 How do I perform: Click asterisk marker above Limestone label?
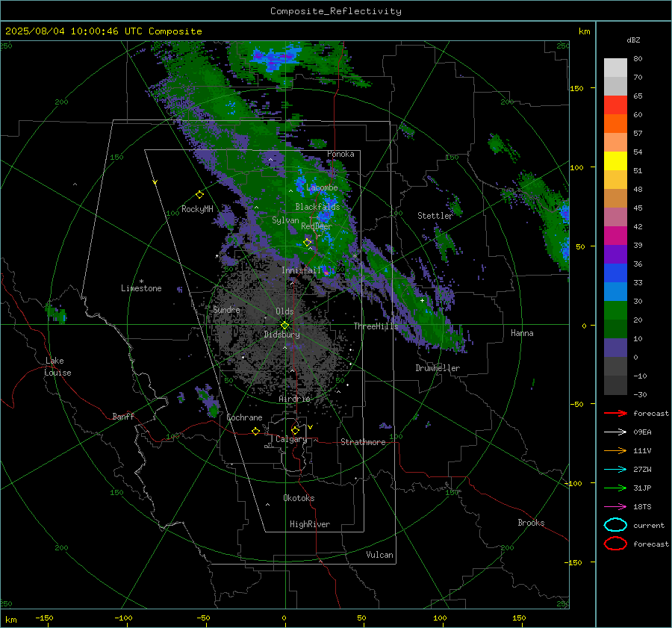pyautogui.click(x=141, y=282)
